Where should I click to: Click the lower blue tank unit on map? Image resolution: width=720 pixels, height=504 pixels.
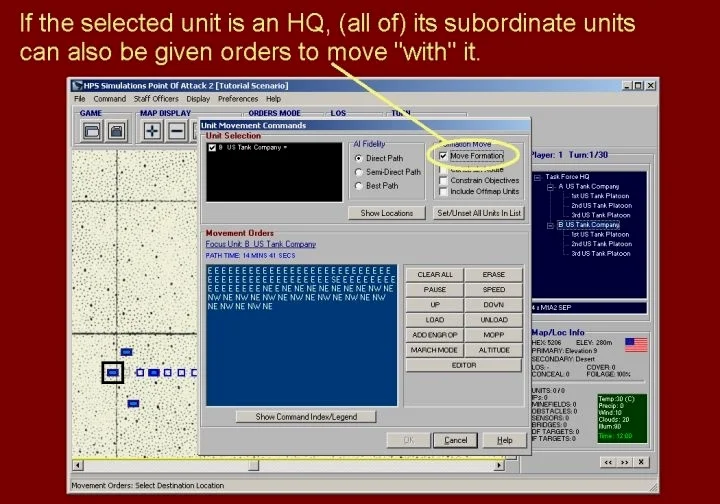(x=133, y=403)
